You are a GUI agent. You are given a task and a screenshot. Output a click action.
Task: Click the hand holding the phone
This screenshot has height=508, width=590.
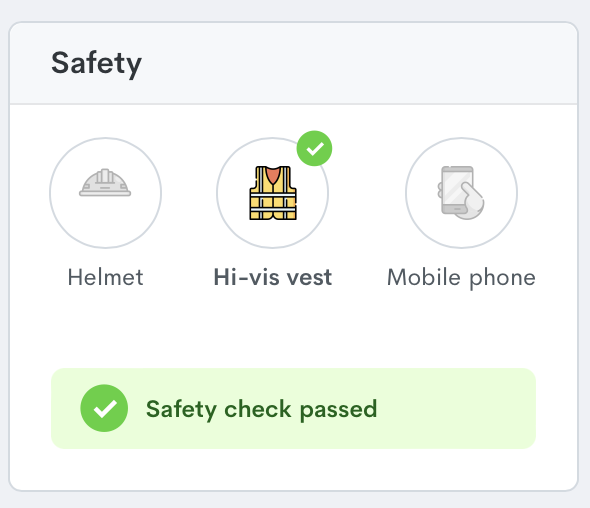471,202
